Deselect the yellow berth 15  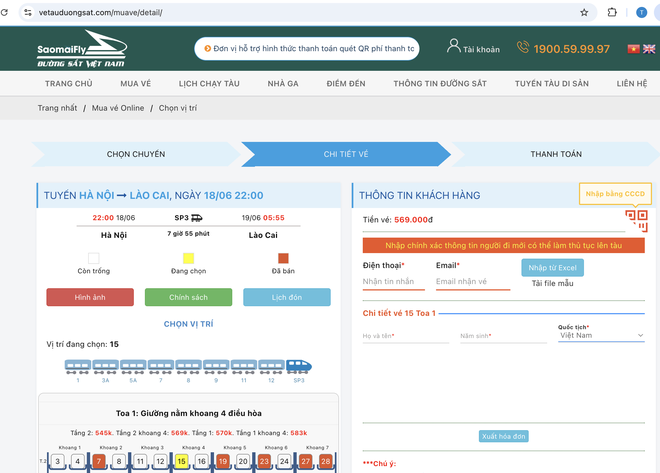(181, 461)
